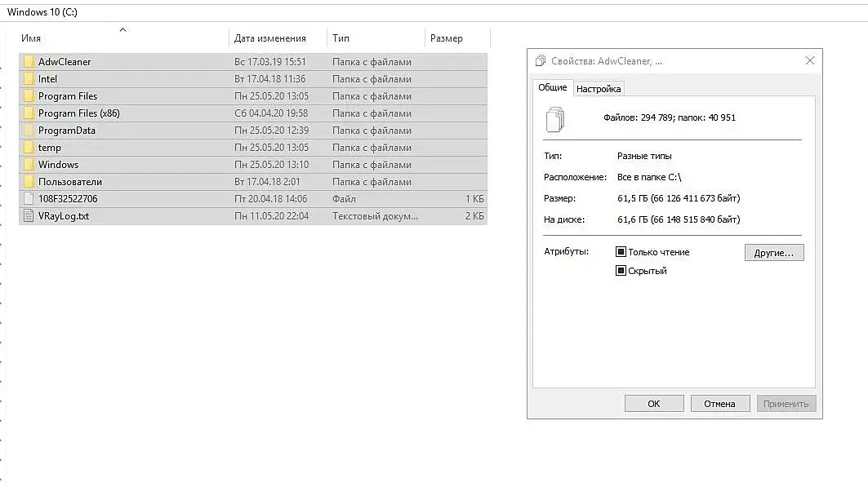Sort by the Имя column header
This screenshot has height=487, width=868.
31,38
